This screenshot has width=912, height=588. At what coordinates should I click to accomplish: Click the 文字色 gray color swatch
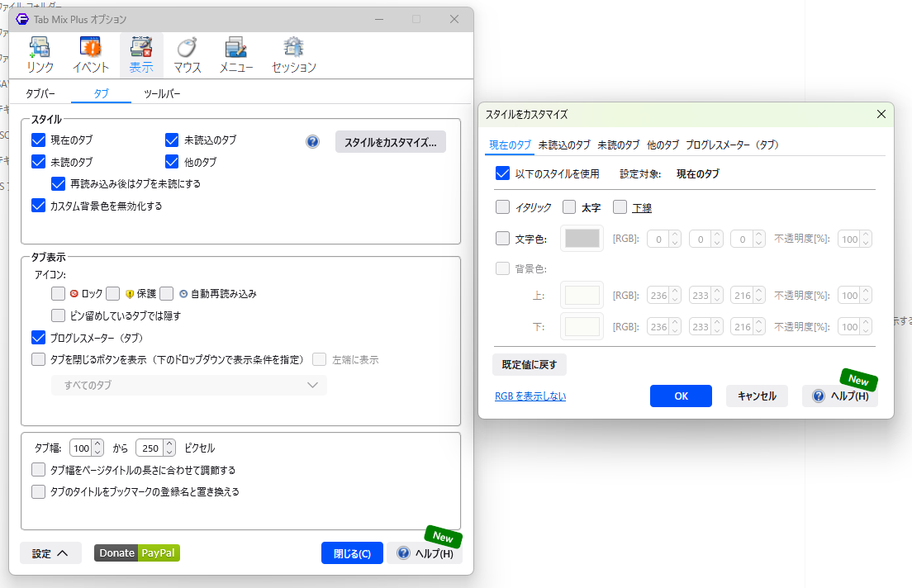coord(582,239)
